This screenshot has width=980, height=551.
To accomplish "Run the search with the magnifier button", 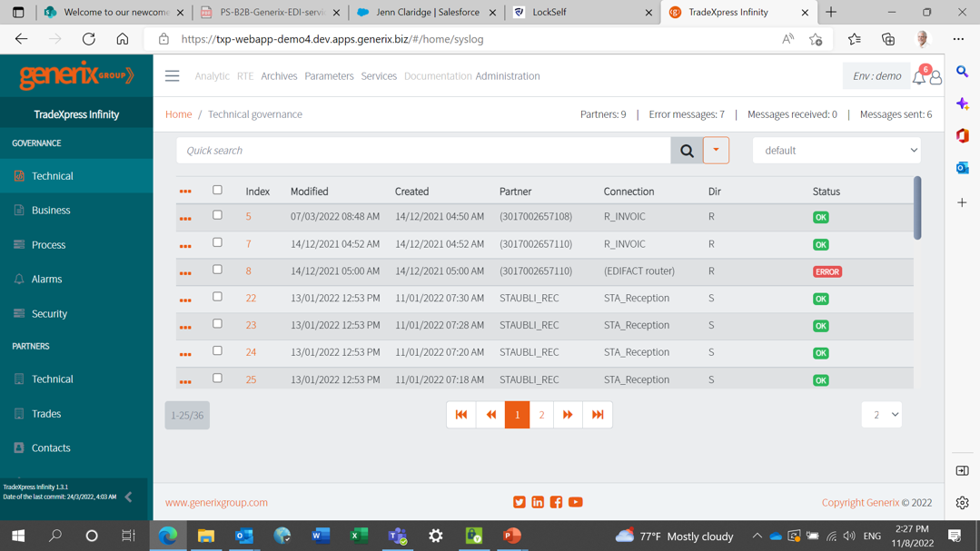I will pyautogui.click(x=687, y=150).
